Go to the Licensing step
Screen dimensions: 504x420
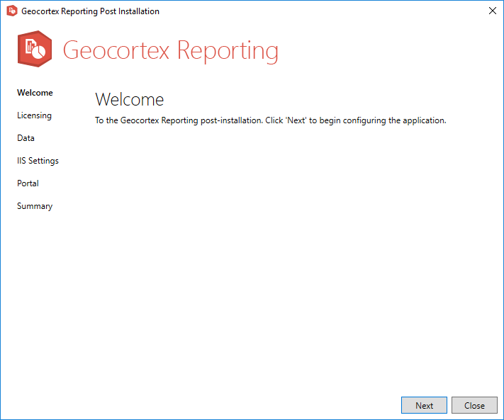[34, 115]
